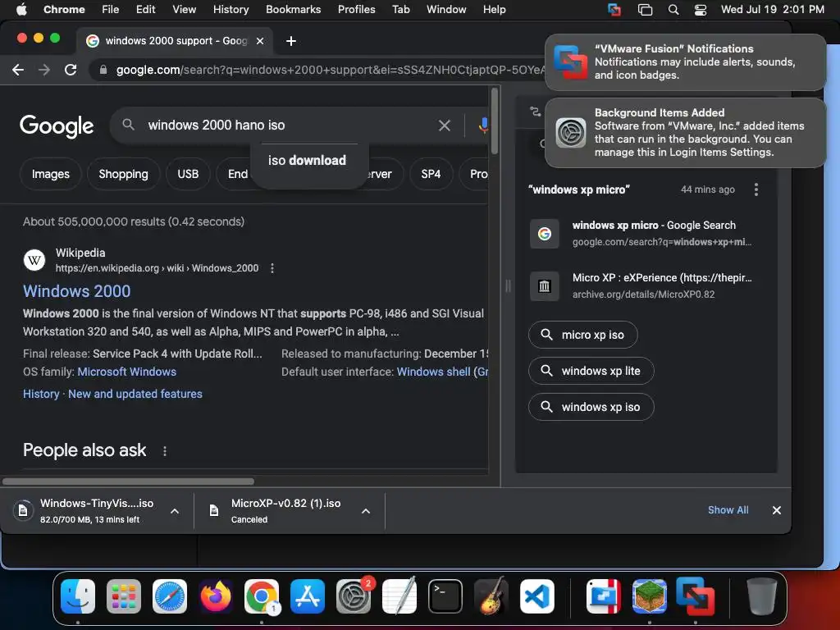
Task: Open TextEdit from the Dock
Action: coord(399,596)
